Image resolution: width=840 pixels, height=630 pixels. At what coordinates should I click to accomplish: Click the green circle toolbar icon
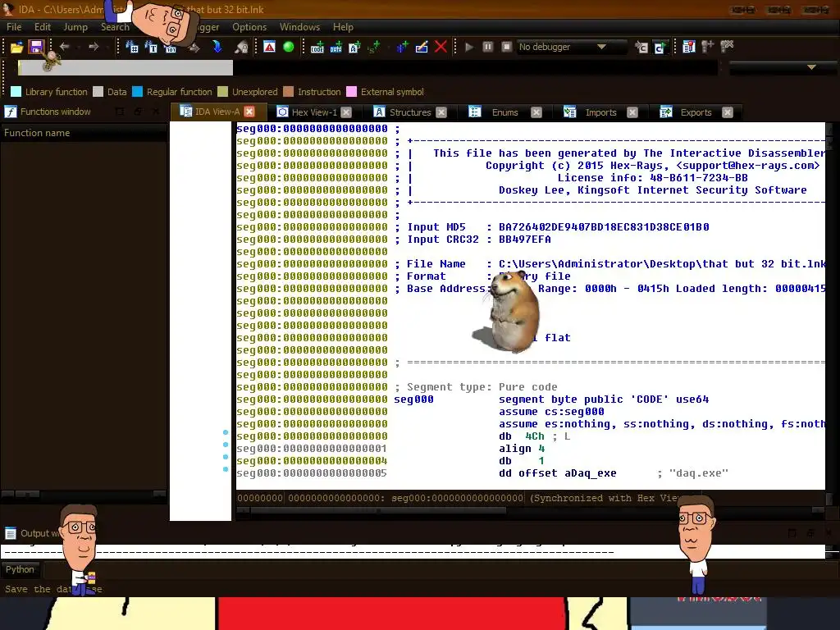(x=288, y=47)
